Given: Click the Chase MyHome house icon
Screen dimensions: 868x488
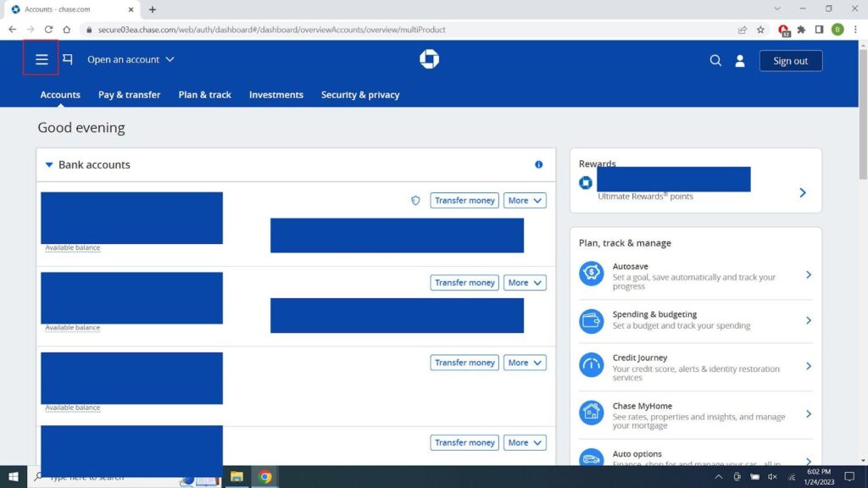Looking at the screenshot, I should coord(593,413).
